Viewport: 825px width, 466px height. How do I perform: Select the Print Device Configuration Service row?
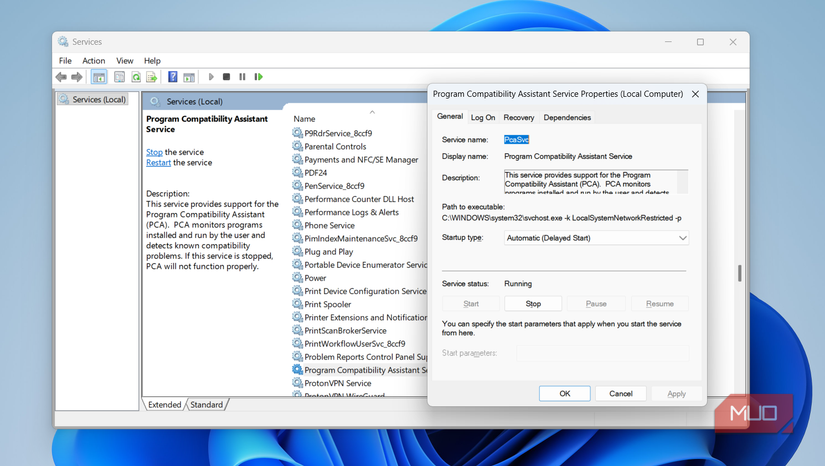click(x=360, y=291)
